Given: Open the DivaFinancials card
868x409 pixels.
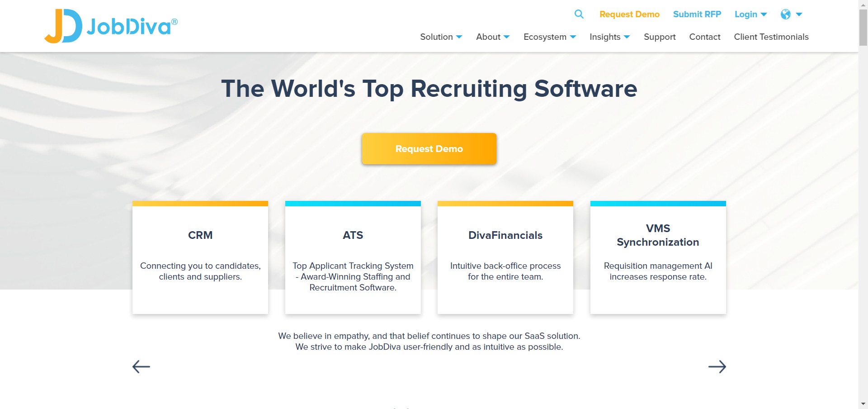Looking at the screenshot, I should coord(505,257).
